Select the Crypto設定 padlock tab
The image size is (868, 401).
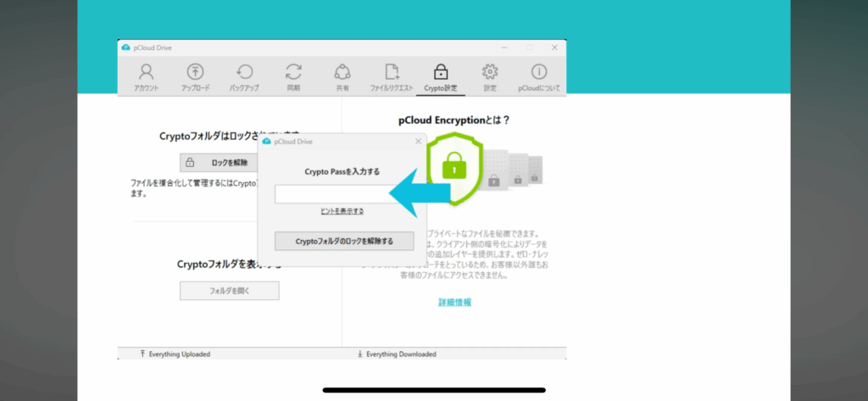point(441,77)
